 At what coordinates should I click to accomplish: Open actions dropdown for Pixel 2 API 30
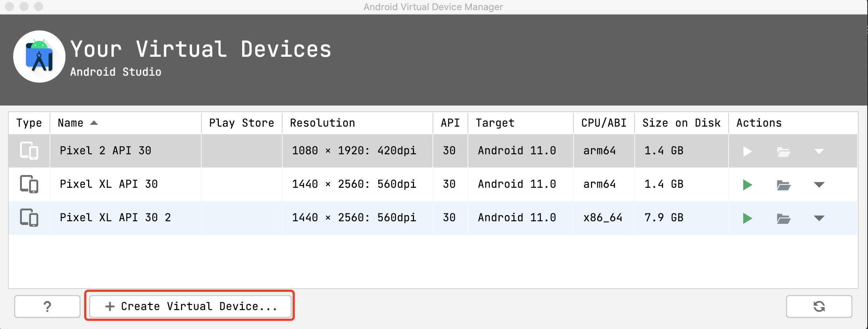[x=819, y=151]
